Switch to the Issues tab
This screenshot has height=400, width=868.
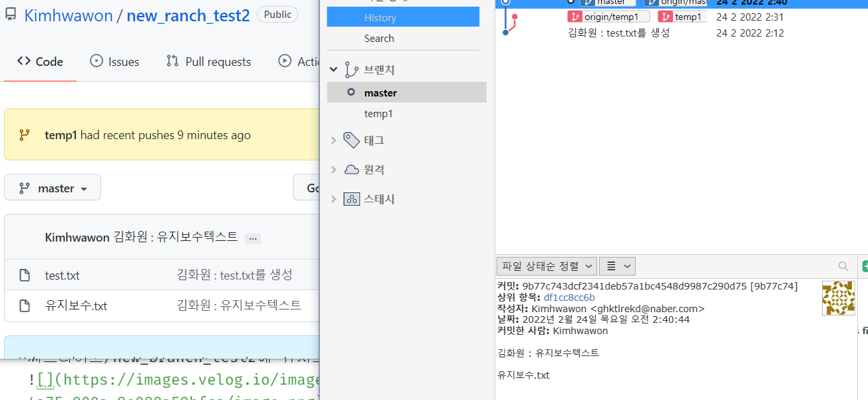tap(114, 61)
